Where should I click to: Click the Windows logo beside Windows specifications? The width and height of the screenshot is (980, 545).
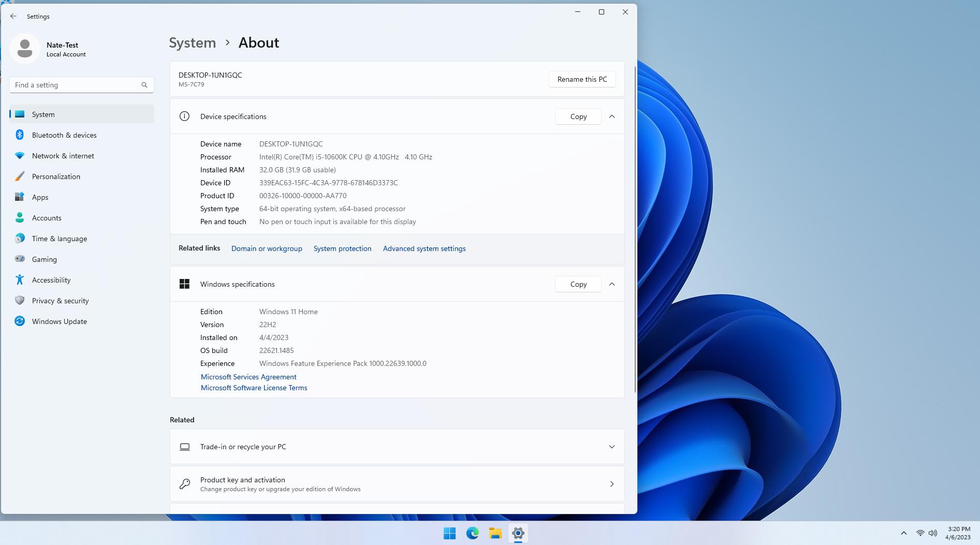184,284
